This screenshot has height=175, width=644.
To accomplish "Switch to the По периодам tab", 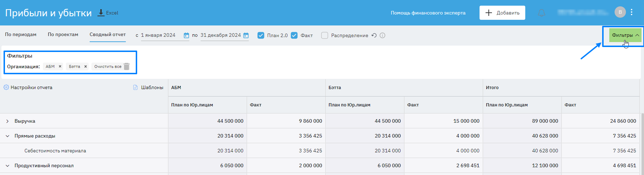I will [21, 35].
